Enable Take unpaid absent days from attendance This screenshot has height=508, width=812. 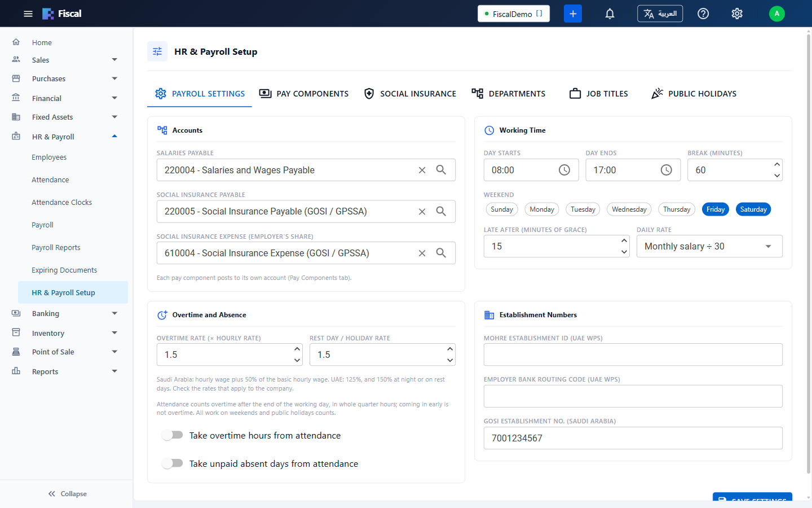[173, 463]
